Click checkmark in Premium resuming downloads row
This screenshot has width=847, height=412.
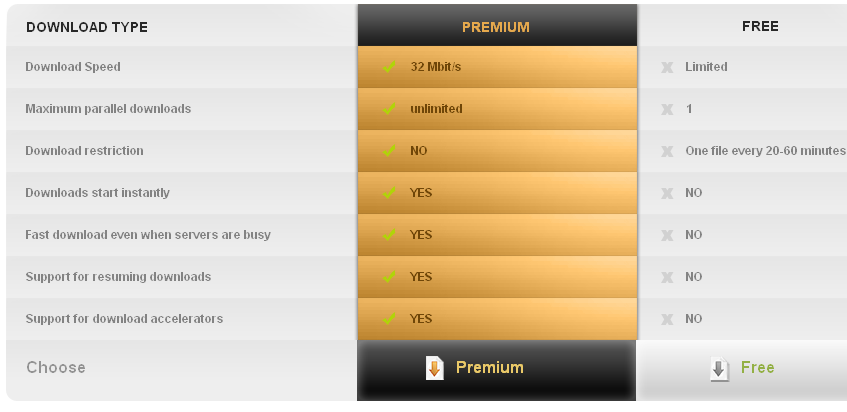click(389, 277)
